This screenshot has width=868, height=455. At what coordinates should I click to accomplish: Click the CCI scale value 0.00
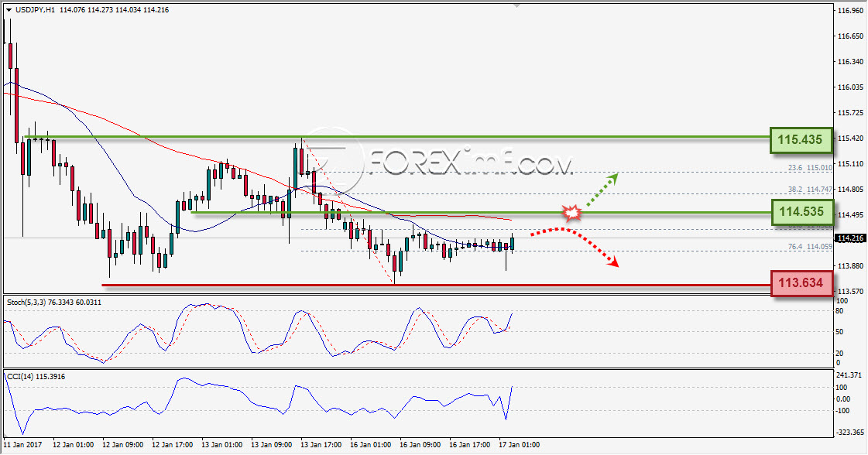pyautogui.click(x=843, y=399)
